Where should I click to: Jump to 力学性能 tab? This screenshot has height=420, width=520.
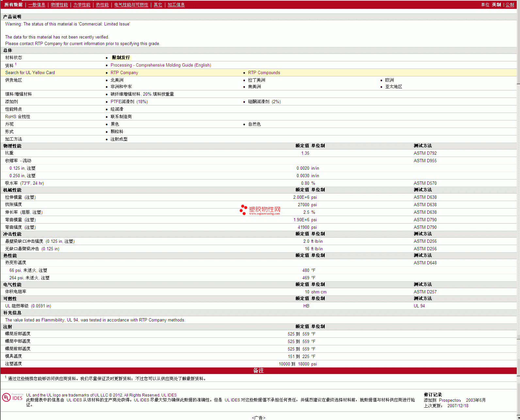[82, 5]
